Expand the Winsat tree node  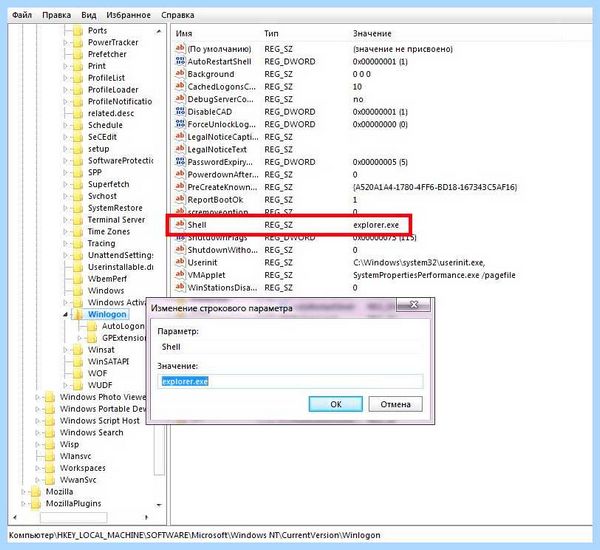point(65,350)
